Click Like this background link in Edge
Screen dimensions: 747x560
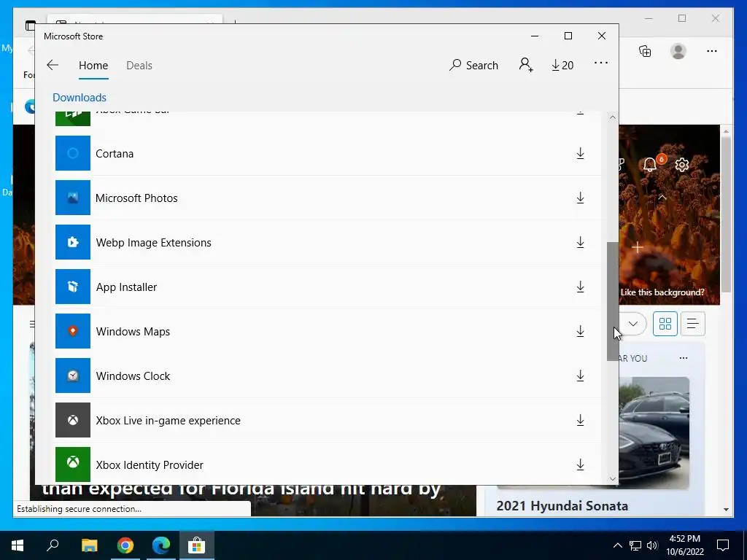click(662, 292)
